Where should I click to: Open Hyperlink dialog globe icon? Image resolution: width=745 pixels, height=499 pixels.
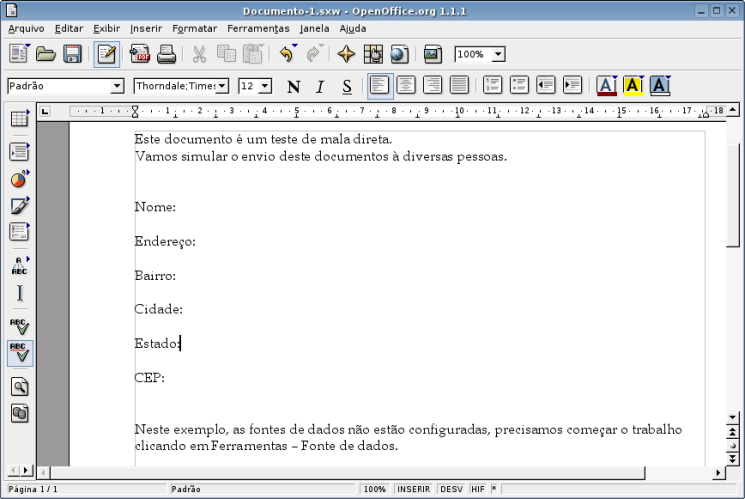coord(400,54)
